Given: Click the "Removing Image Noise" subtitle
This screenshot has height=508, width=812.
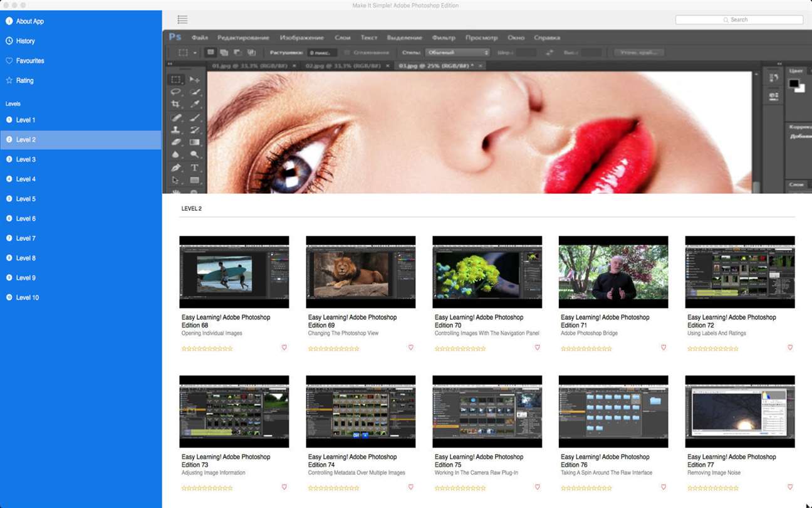Looking at the screenshot, I should (713, 473).
